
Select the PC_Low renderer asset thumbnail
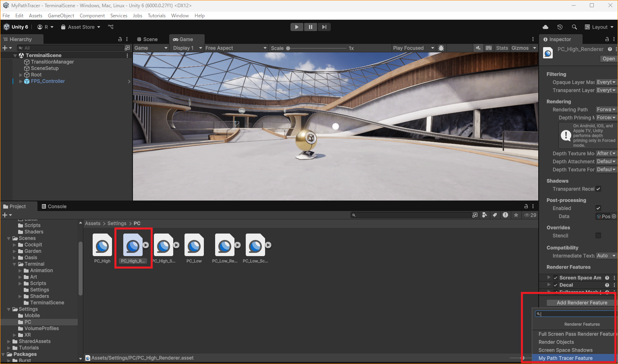pyautogui.click(x=194, y=245)
